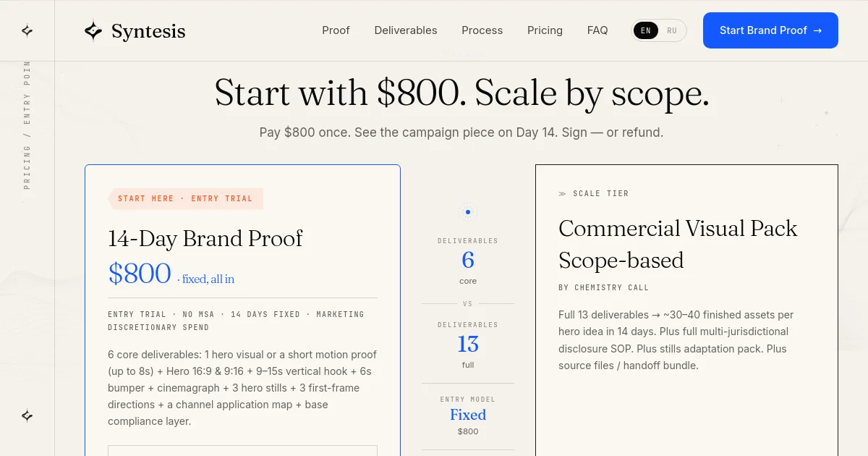The image size is (868, 456).
Task: Click the top sidebar sparkle icon
Action: point(27,30)
